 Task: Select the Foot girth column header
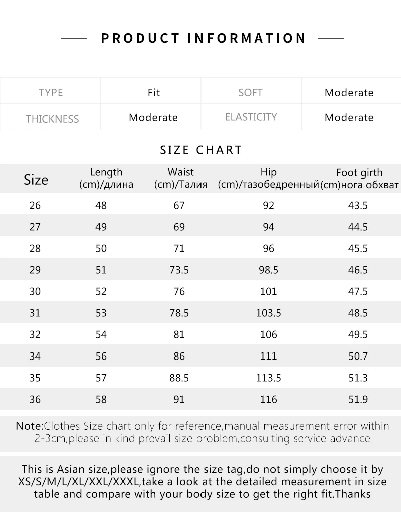[x=359, y=178]
